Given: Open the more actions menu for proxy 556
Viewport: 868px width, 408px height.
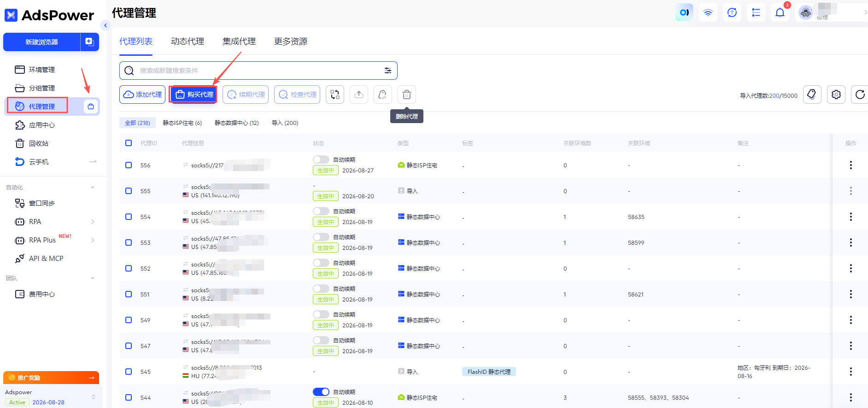Looking at the screenshot, I should pos(850,165).
